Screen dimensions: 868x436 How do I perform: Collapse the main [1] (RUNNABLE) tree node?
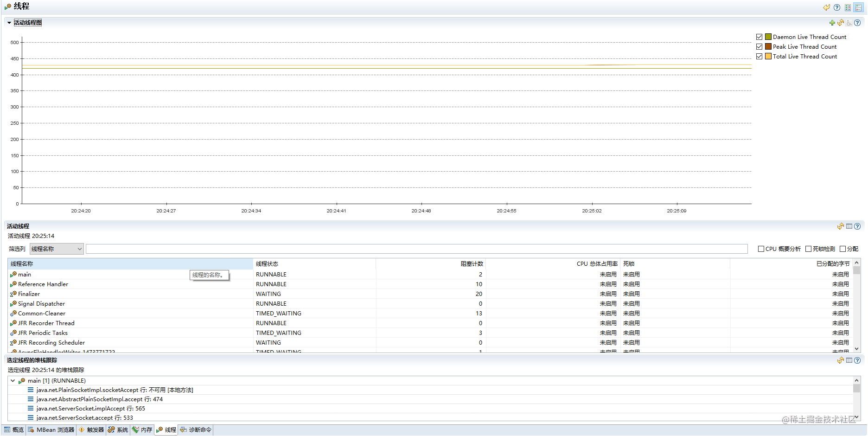pyautogui.click(x=13, y=381)
